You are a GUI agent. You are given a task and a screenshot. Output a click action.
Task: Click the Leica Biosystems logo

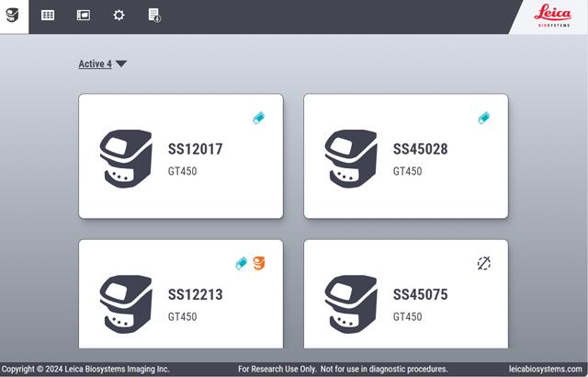click(552, 16)
